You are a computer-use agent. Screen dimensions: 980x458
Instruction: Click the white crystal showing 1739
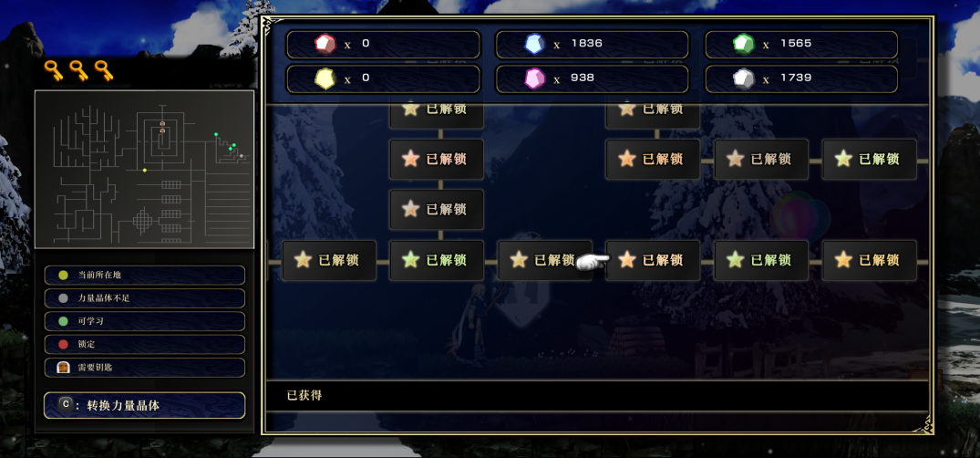pos(801,78)
